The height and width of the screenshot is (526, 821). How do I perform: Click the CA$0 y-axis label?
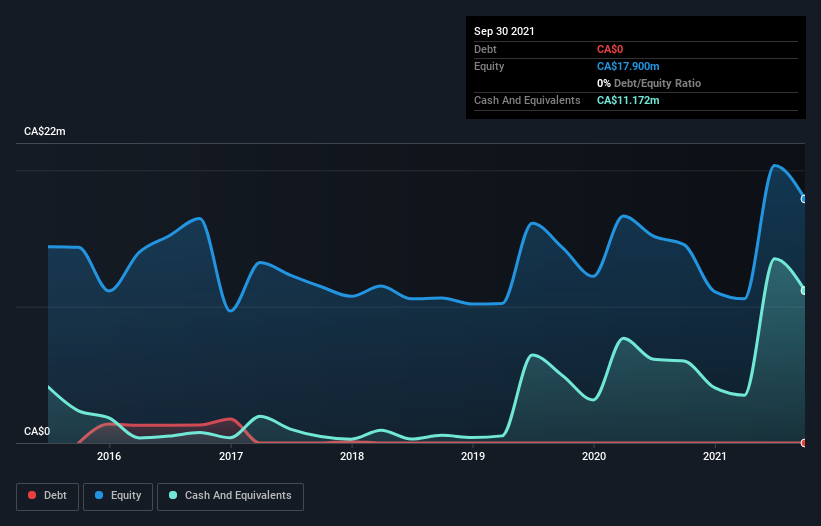pos(37,431)
